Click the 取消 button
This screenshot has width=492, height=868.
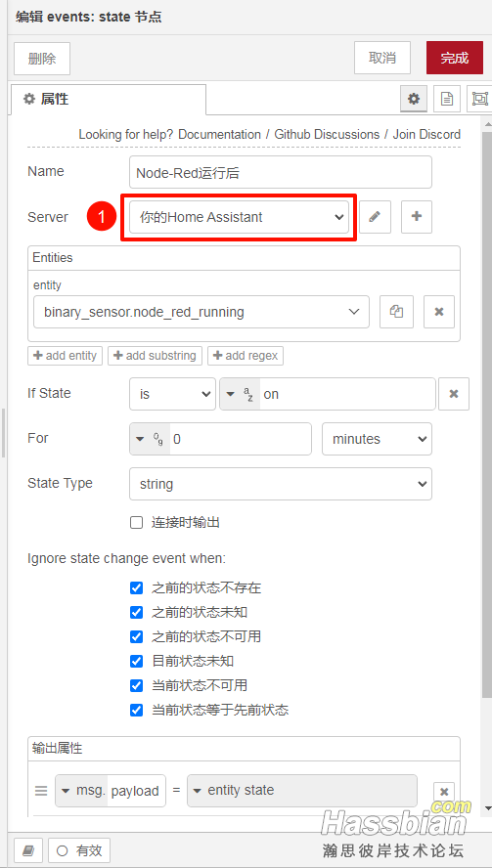click(x=382, y=58)
